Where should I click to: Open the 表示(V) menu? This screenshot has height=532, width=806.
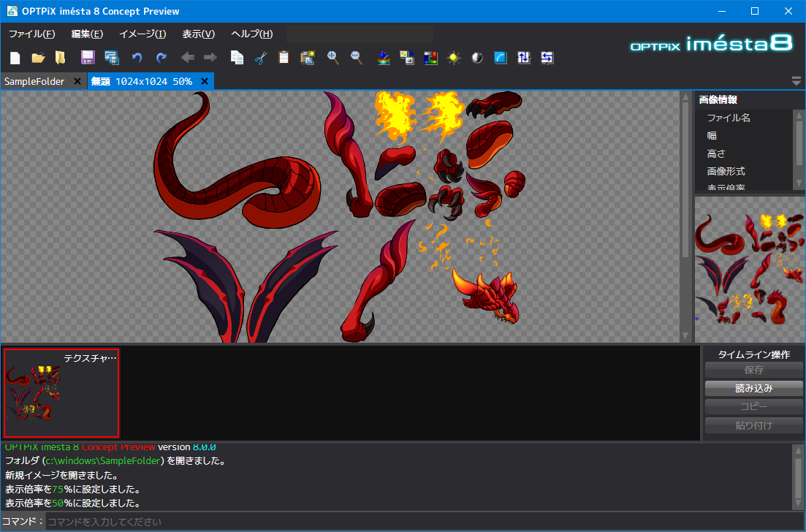click(x=199, y=34)
